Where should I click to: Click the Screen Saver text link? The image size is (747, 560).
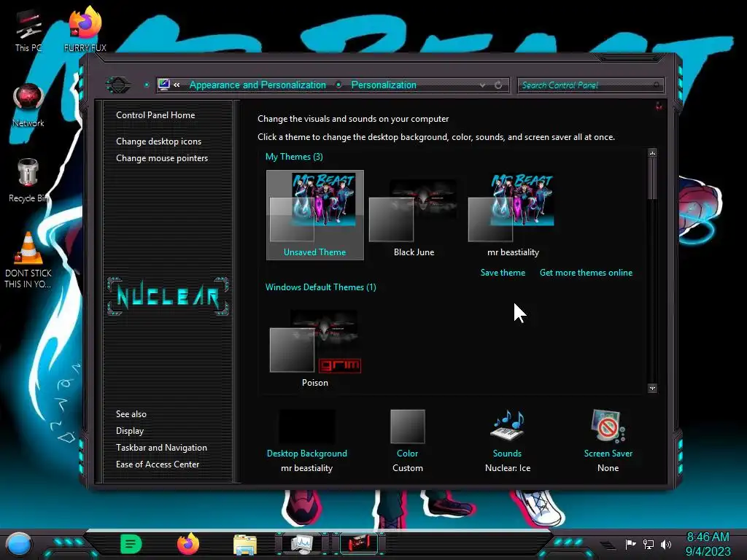pyautogui.click(x=608, y=454)
